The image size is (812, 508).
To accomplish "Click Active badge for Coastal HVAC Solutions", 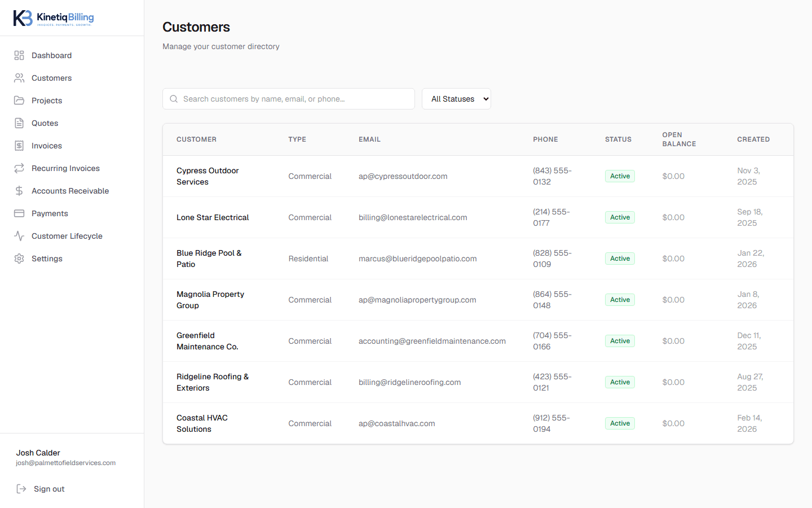I will (x=620, y=423).
